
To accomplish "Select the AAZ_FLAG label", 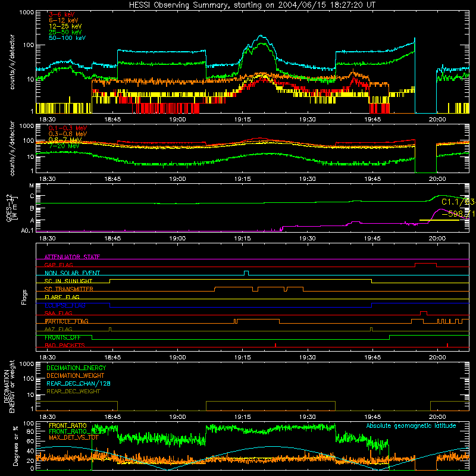I will click(58, 329).
